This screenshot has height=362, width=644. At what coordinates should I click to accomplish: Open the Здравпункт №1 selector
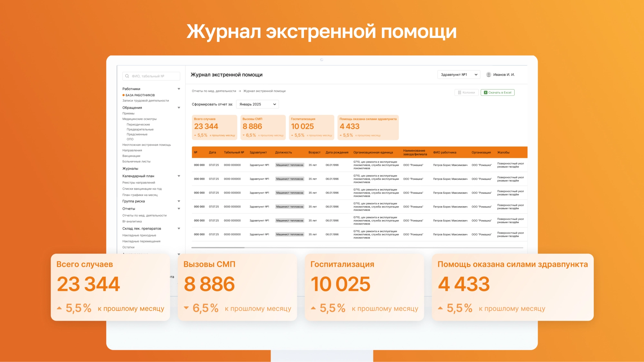click(458, 74)
